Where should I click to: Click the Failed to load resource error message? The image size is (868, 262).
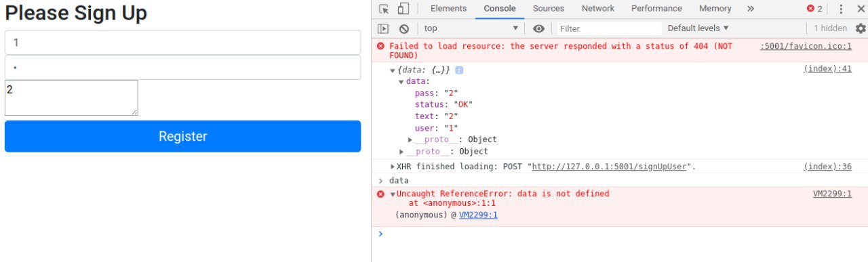point(561,51)
